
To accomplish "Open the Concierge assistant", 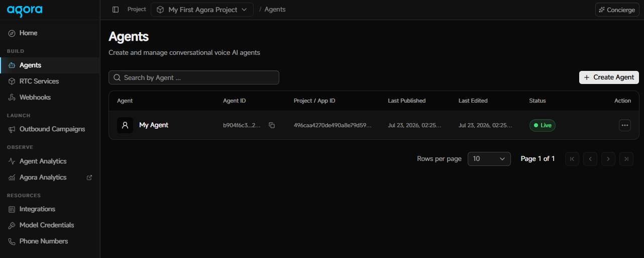I will tap(617, 10).
